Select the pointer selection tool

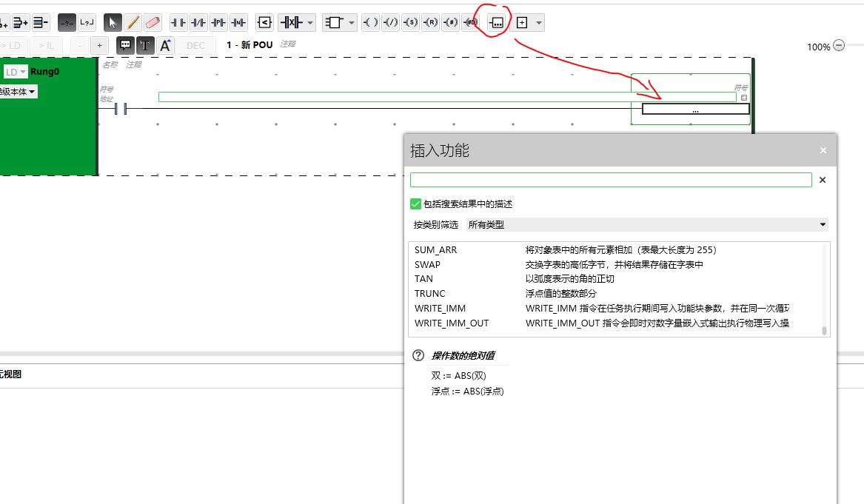point(113,23)
